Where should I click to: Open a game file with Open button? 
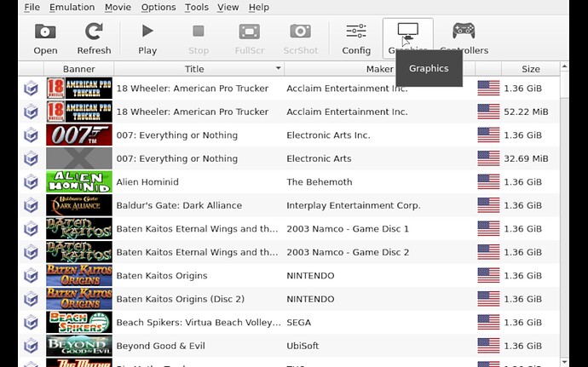pyautogui.click(x=45, y=39)
